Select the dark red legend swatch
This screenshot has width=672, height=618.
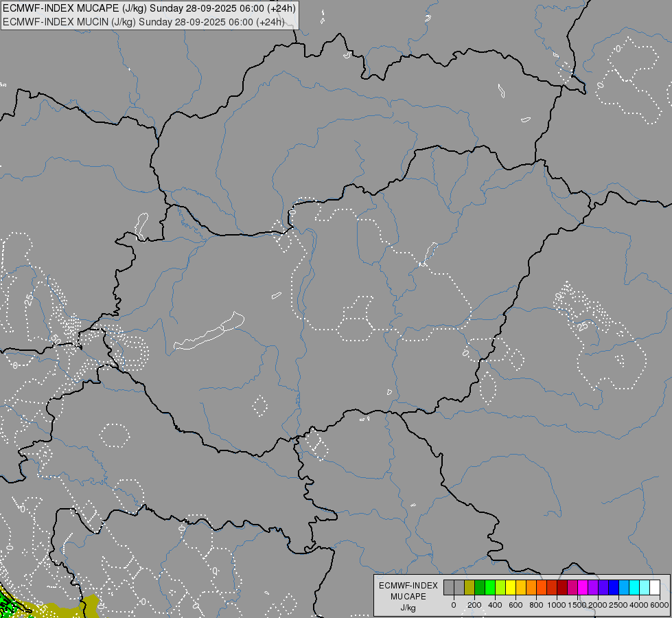coord(562,587)
